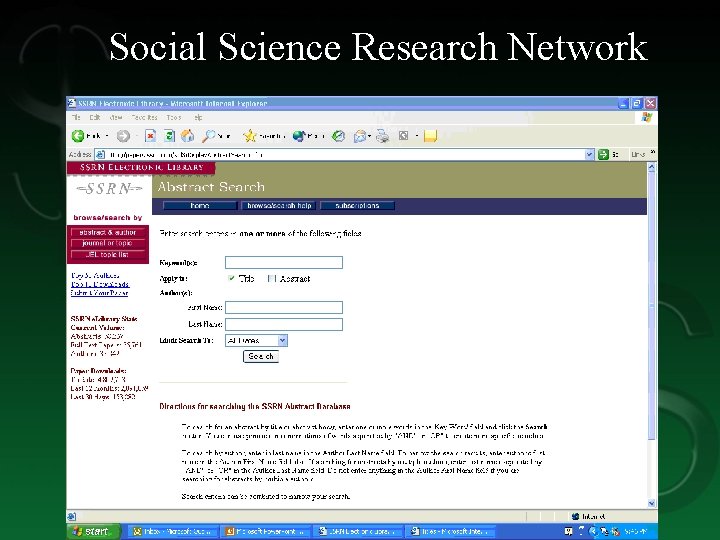Open the Search magnifier tool

[x=209, y=136]
